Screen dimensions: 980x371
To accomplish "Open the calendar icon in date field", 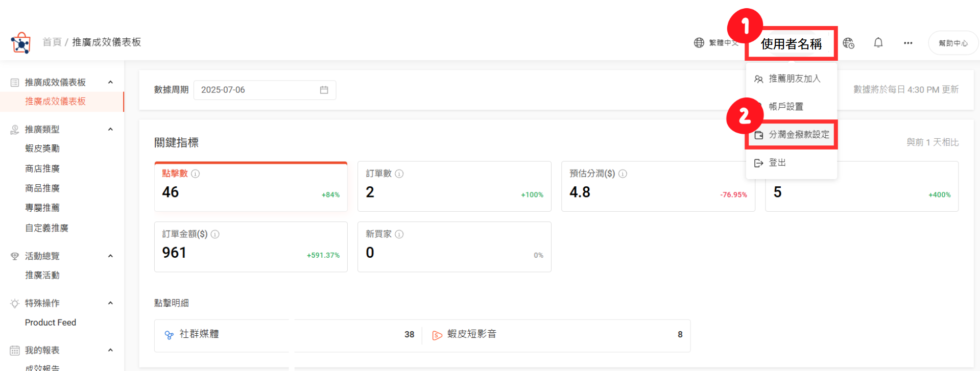I will coord(324,90).
